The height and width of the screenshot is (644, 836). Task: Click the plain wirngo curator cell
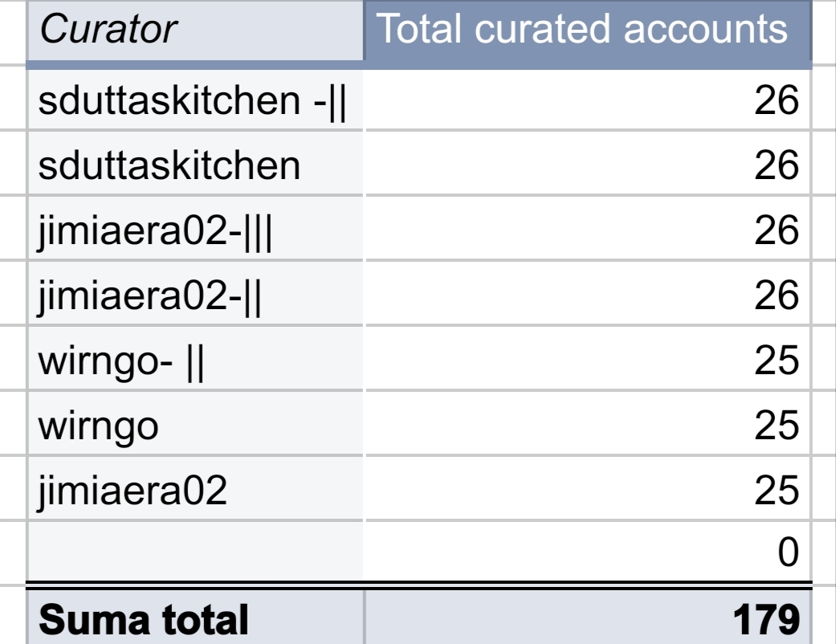tap(195, 425)
